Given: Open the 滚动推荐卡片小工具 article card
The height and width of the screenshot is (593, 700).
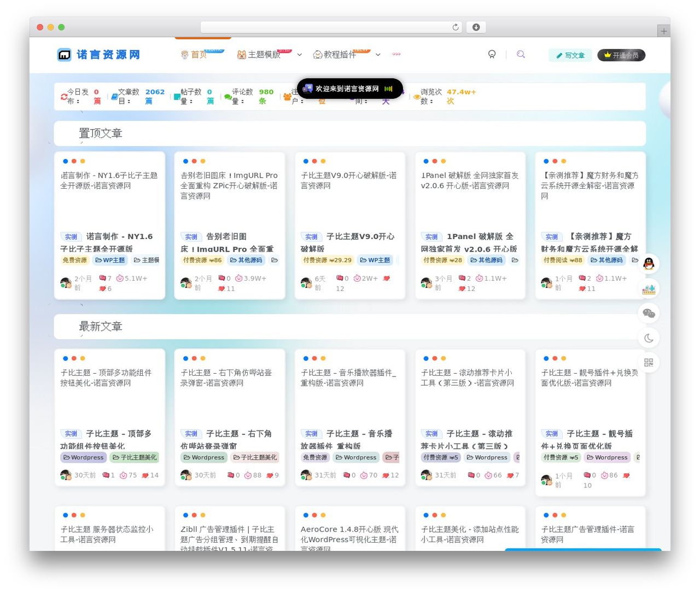Looking at the screenshot, I should coord(470,417).
